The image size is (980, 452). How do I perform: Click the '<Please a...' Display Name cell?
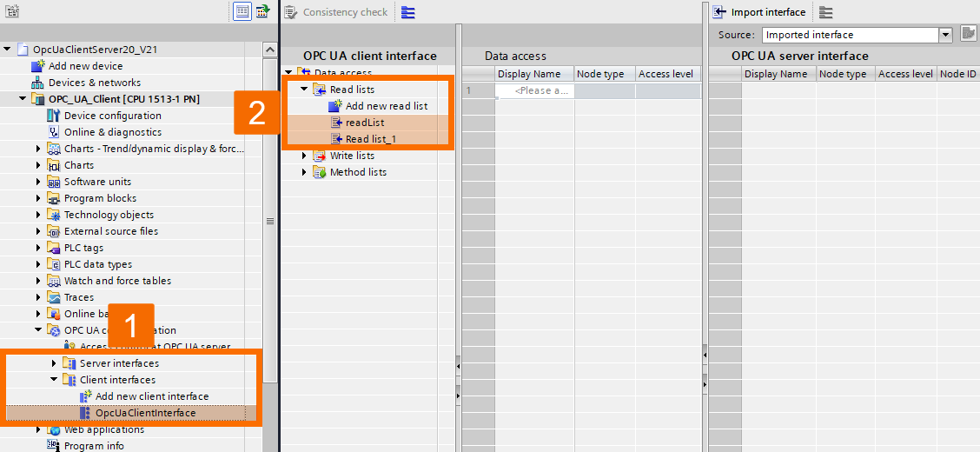coord(535,90)
